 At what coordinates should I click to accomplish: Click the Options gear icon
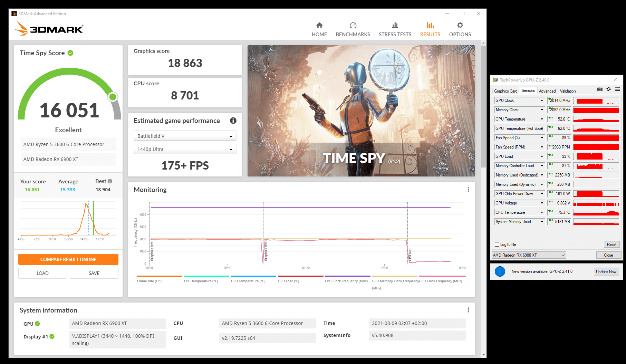pyautogui.click(x=460, y=25)
